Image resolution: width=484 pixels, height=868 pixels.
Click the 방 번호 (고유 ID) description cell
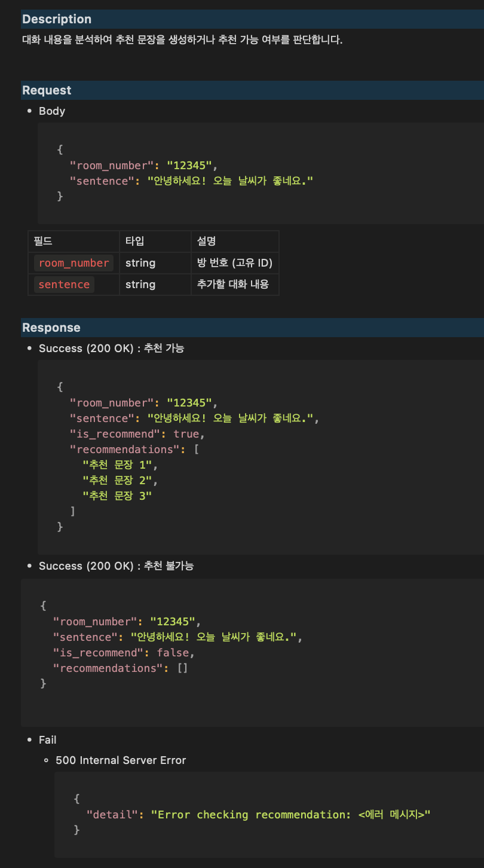point(235,263)
